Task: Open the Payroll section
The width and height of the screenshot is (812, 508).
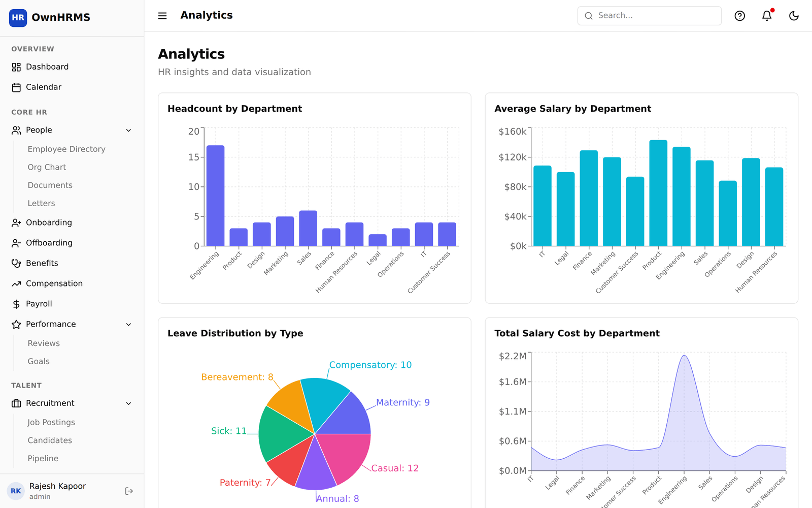Action: pos(72,304)
